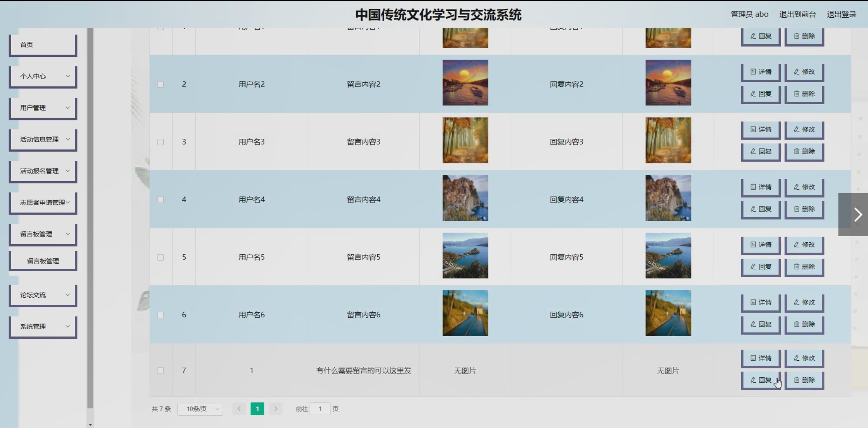Click the 回复 button for row 7
The width and height of the screenshot is (868, 428).
coord(760,380)
